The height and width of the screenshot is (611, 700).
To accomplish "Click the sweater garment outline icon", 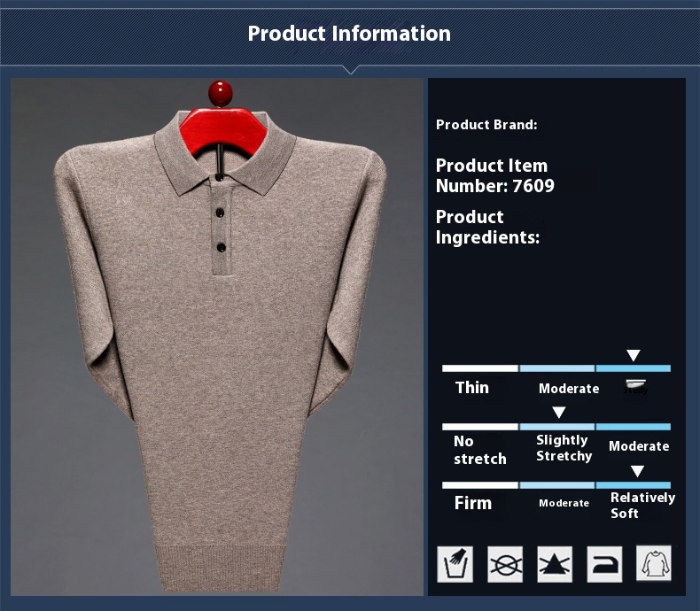I will 654,563.
